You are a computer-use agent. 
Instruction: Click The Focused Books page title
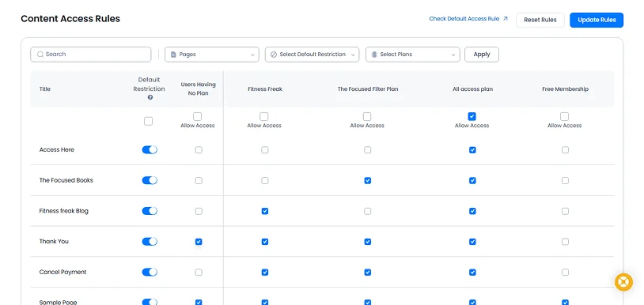tap(66, 180)
